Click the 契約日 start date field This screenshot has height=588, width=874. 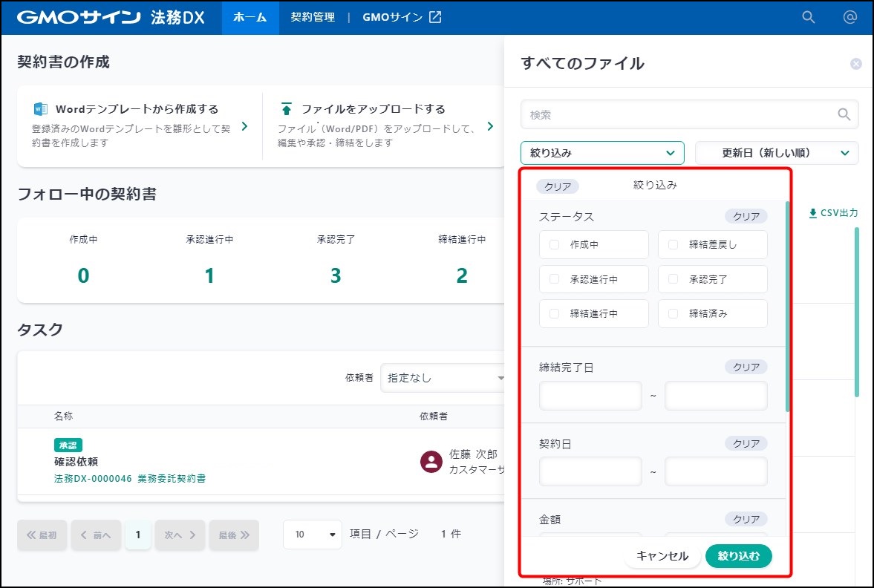(590, 471)
